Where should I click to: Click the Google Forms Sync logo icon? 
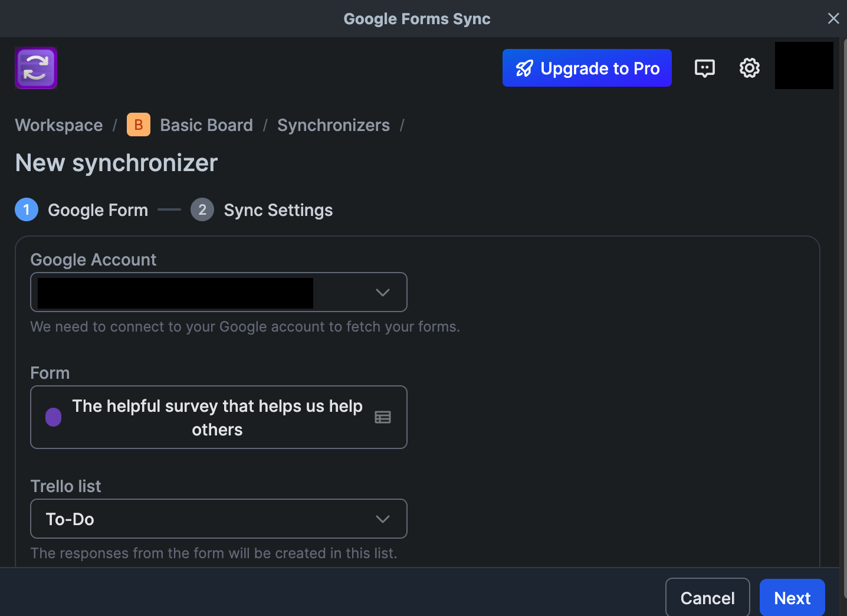coord(36,68)
